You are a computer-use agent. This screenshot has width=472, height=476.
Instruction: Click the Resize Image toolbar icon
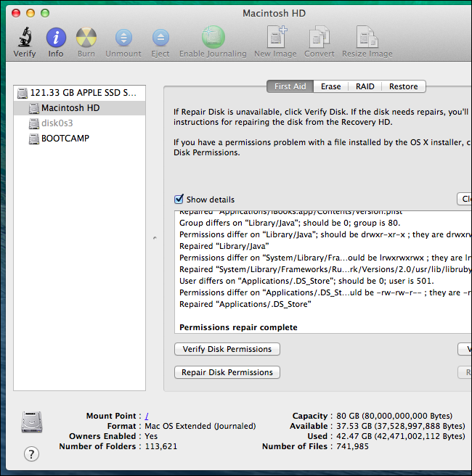tap(367, 37)
